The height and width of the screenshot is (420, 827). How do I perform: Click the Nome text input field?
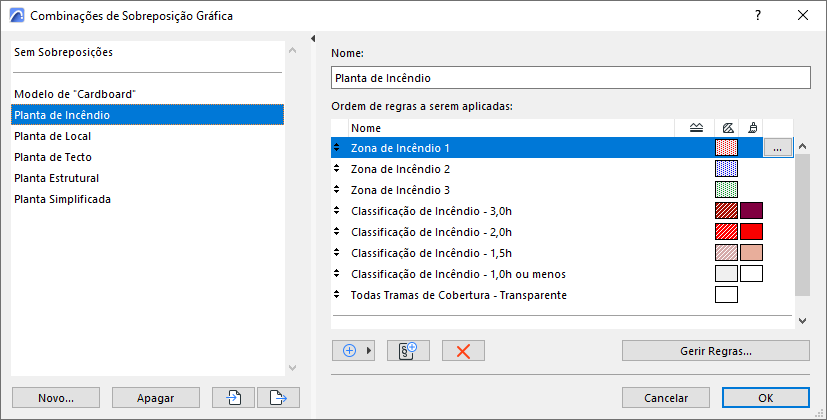(570, 78)
